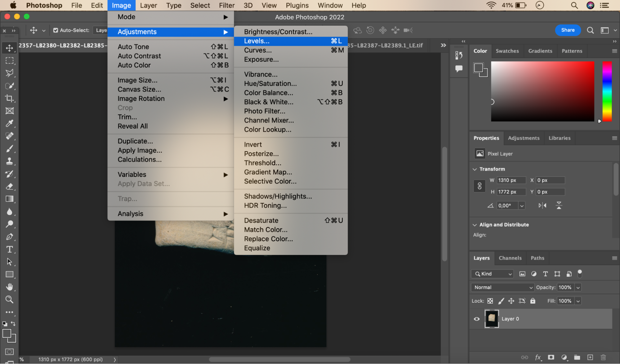The height and width of the screenshot is (364, 620).
Task: Toggle lock image pixels brush icon
Action: (x=501, y=301)
